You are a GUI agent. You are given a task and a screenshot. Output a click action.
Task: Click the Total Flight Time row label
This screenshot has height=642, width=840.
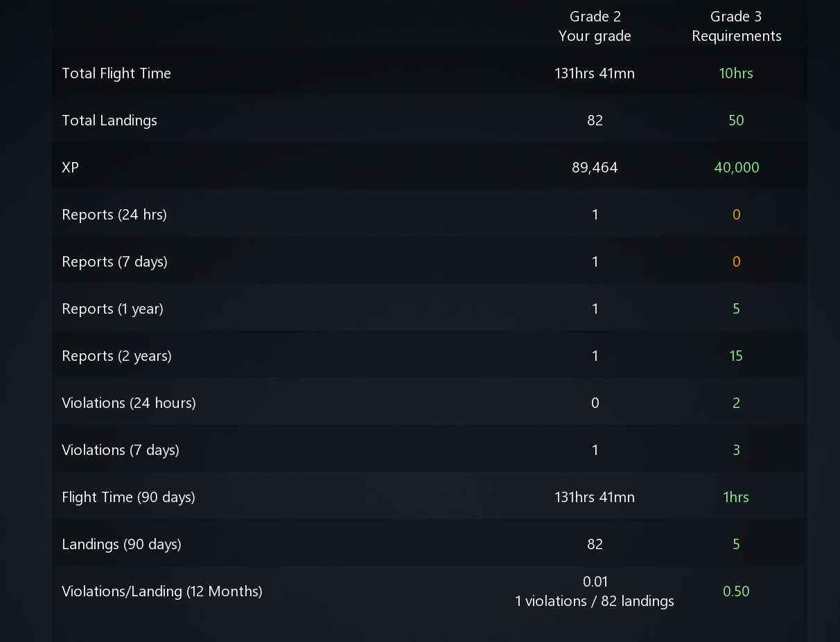coord(116,73)
